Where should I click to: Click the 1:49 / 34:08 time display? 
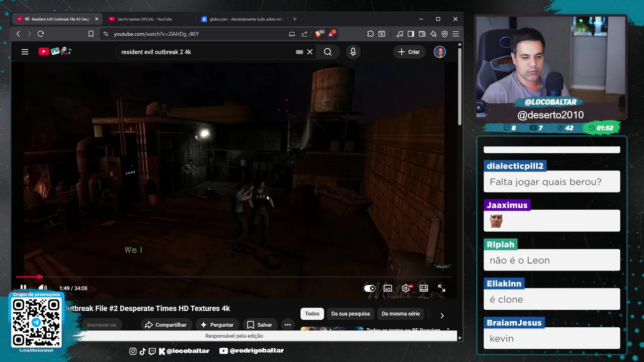point(73,288)
